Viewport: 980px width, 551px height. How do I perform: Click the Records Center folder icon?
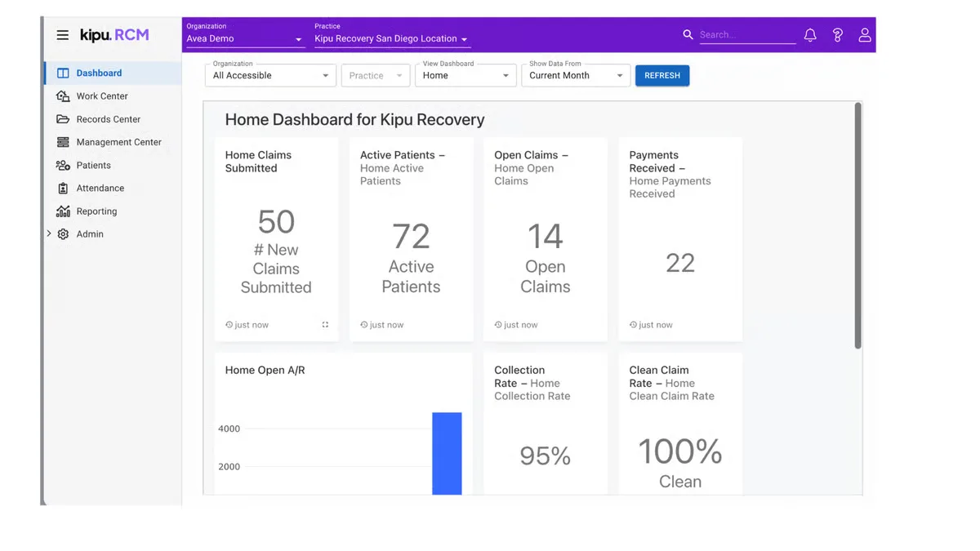coord(63,119)
